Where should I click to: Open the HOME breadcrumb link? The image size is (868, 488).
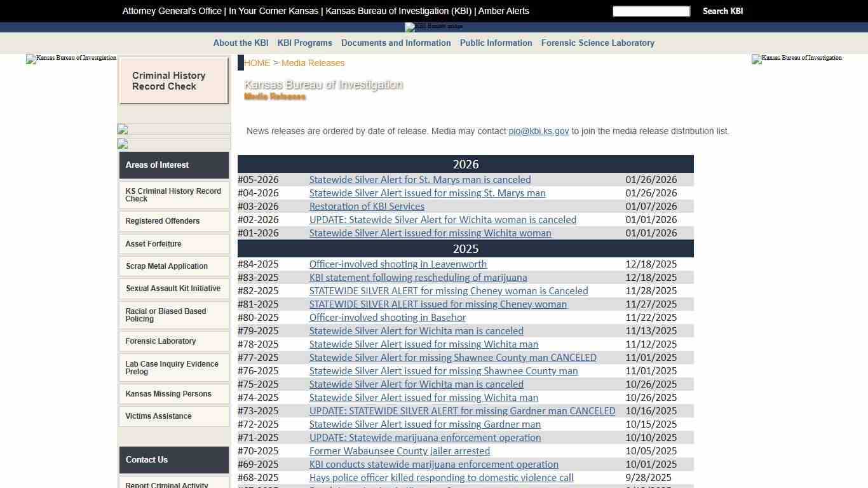tap(257, 63)
